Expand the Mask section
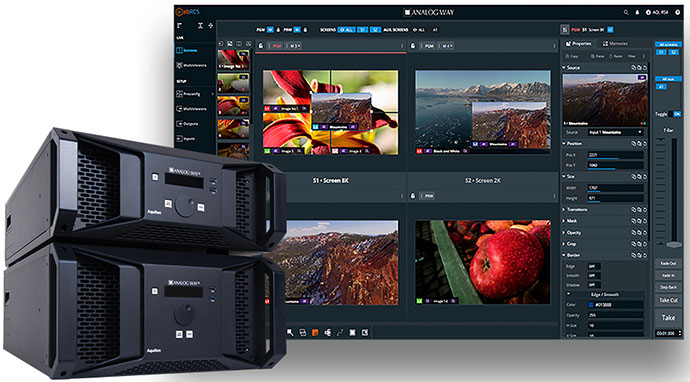This screenshot has width=690, height=382. (x=564, y=221)
